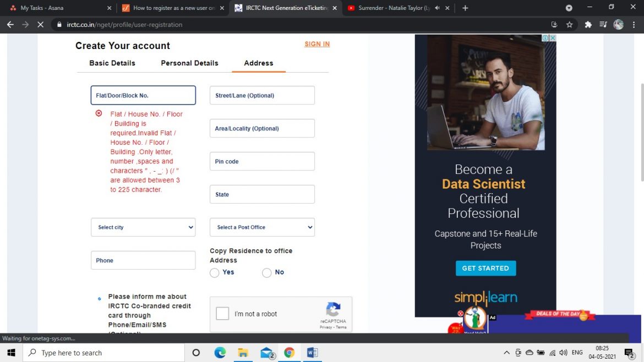
Task: Check the I'm not a robot box
Action: 222,313
